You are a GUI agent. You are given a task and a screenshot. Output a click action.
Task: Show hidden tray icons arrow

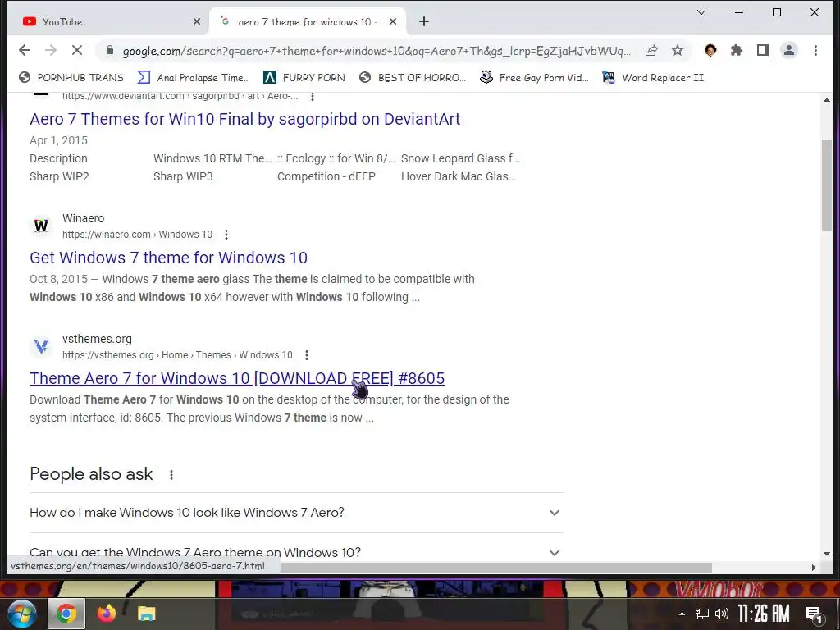[x=682, y=614]
